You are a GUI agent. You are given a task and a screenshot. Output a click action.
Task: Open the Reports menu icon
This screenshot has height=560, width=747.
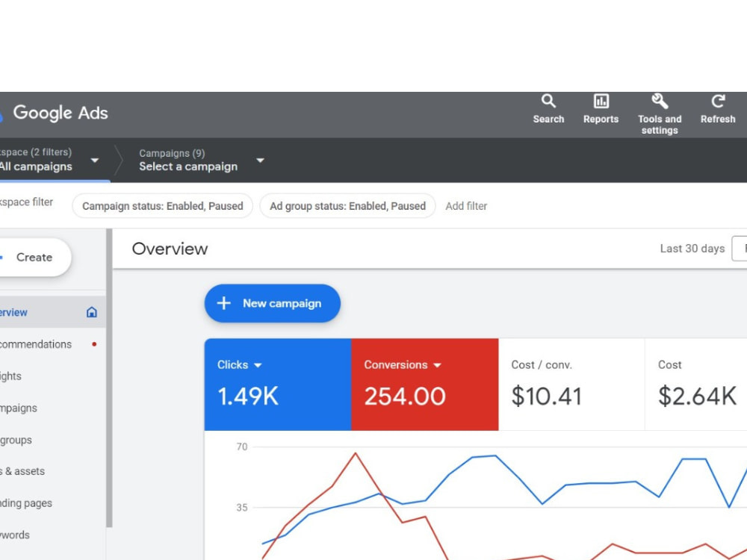coord(601,101)
